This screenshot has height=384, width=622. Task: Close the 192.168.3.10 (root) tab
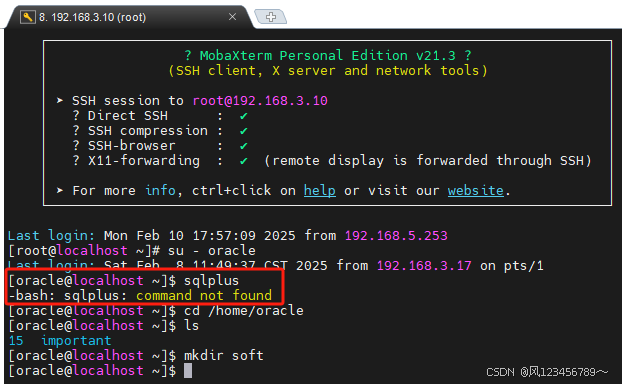tap(232, 17)
